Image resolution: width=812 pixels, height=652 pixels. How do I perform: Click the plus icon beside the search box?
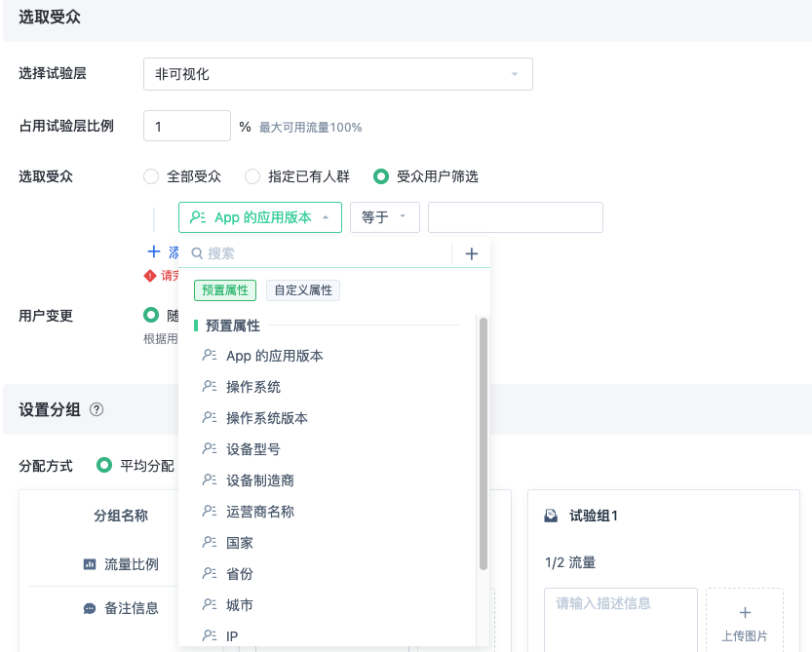point(471,253)
